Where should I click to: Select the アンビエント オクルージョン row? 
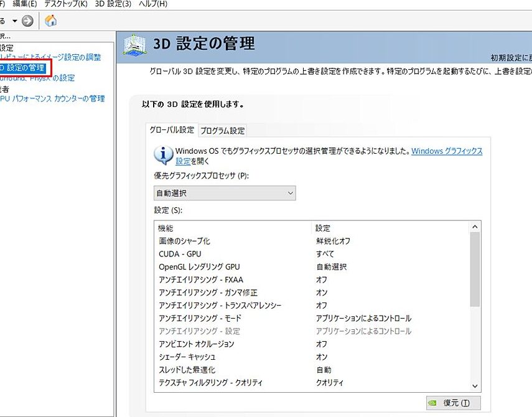[x=312, y=344]
